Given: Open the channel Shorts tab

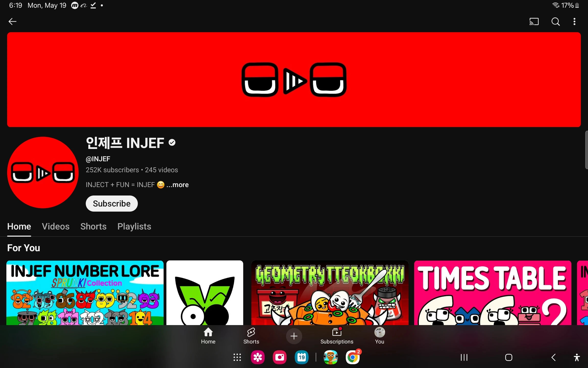Looking at the screenshot, I should click(x=93, y=226).
